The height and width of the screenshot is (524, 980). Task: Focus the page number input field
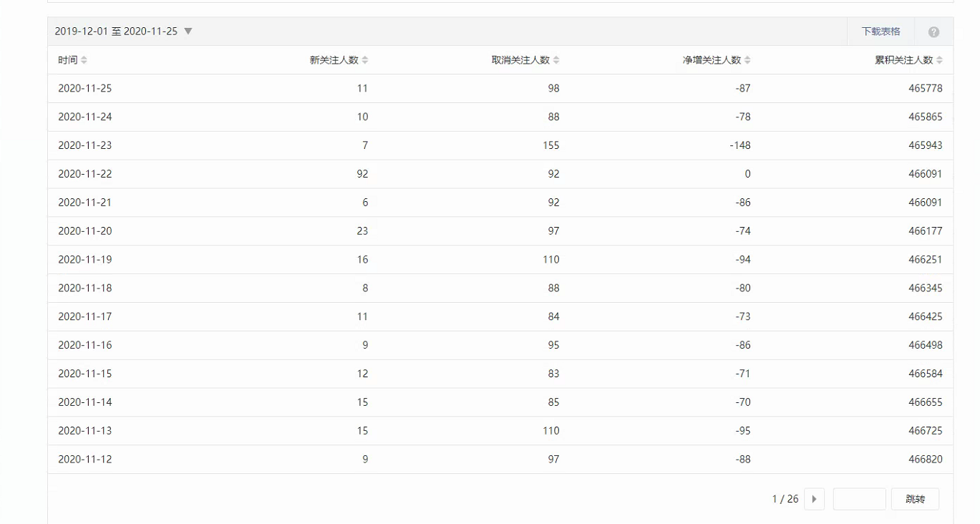859,499
